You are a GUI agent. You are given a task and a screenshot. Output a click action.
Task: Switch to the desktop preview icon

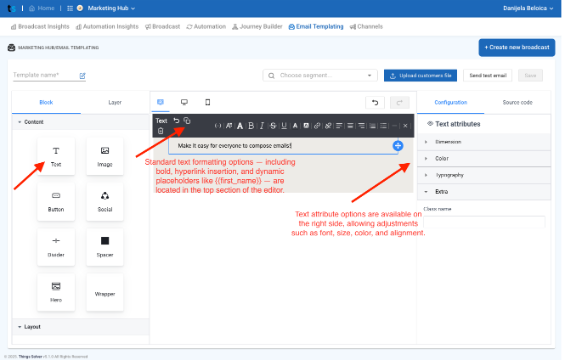tap(184, 102)
